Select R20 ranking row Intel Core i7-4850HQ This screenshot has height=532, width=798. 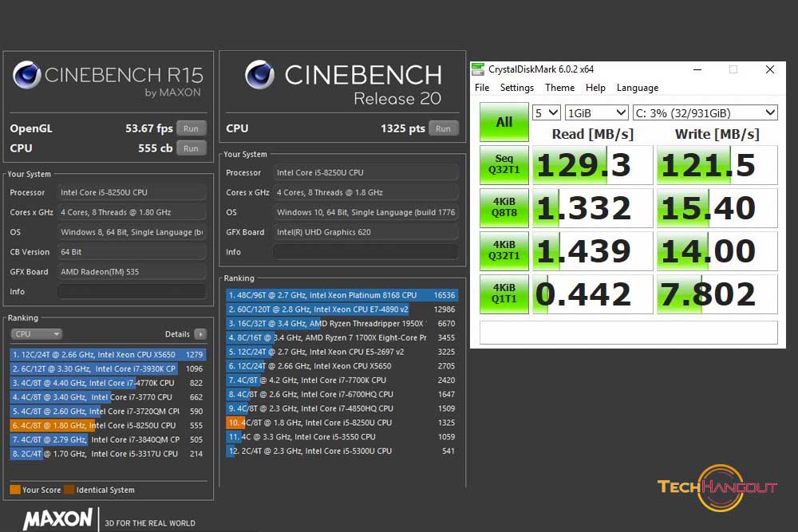click(x=342, y=408)
